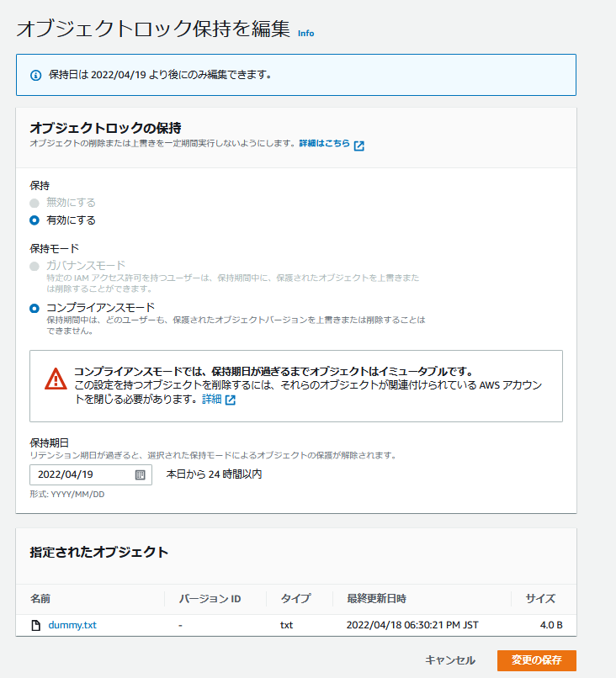Click the red warning triangle icon
Image resolution: width=616 pixels, height=678 pixels.
[56, 379]
